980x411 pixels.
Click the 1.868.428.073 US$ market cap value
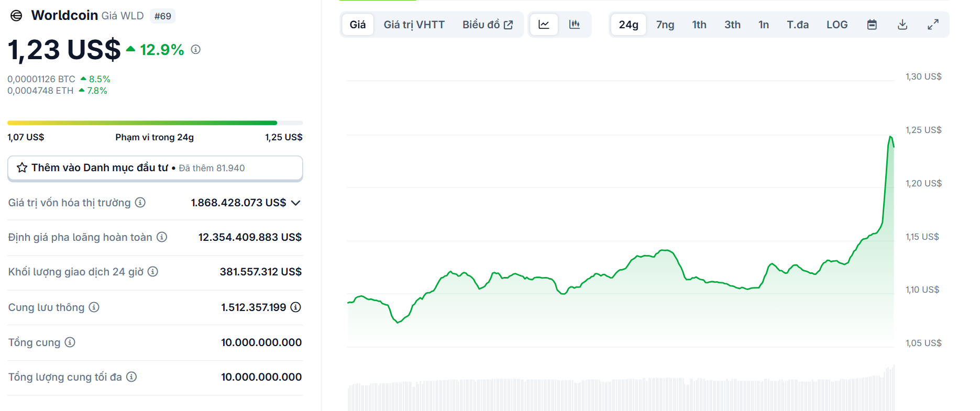coord(238,203)
